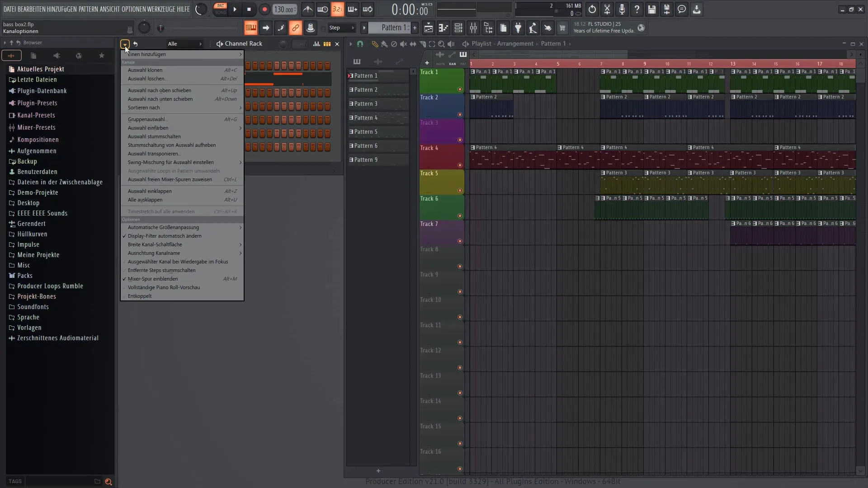Image resolution: width=868 pixels, height=488 pixels.
Task: Open the piano roll view icon
Action: (x=443, y=28)
